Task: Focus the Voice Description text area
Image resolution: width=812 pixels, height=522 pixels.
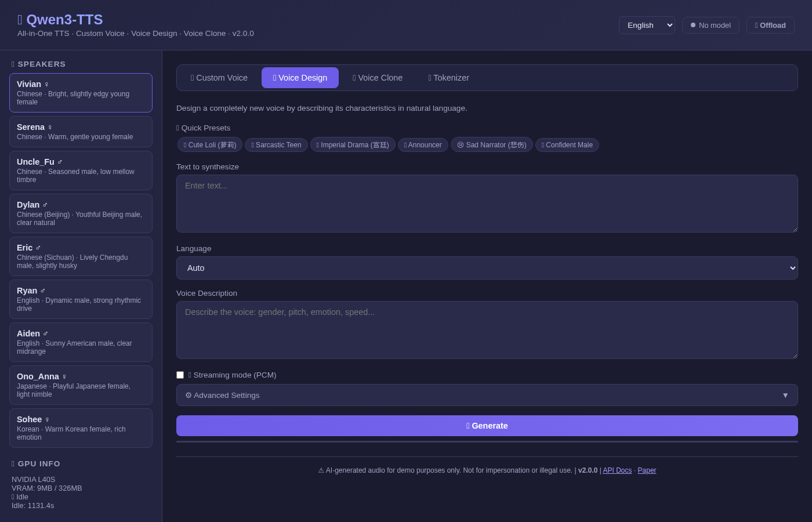Action: (487, 330)
